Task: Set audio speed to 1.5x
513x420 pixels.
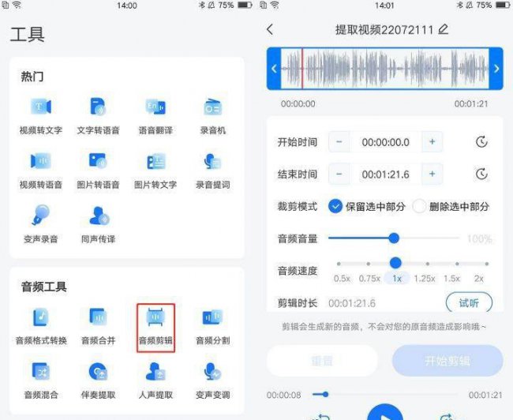Action: pyautogui.click(x=451, y=279)
